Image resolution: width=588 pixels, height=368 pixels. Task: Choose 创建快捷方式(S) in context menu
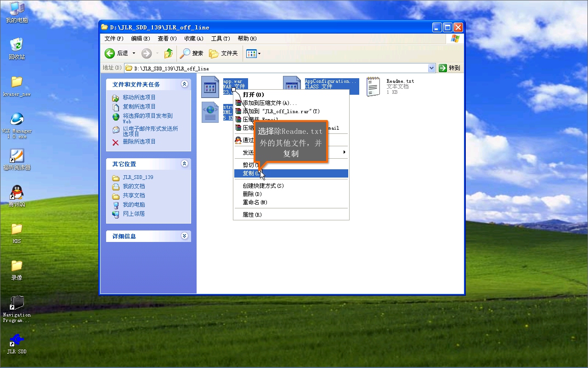coord(291,186)
